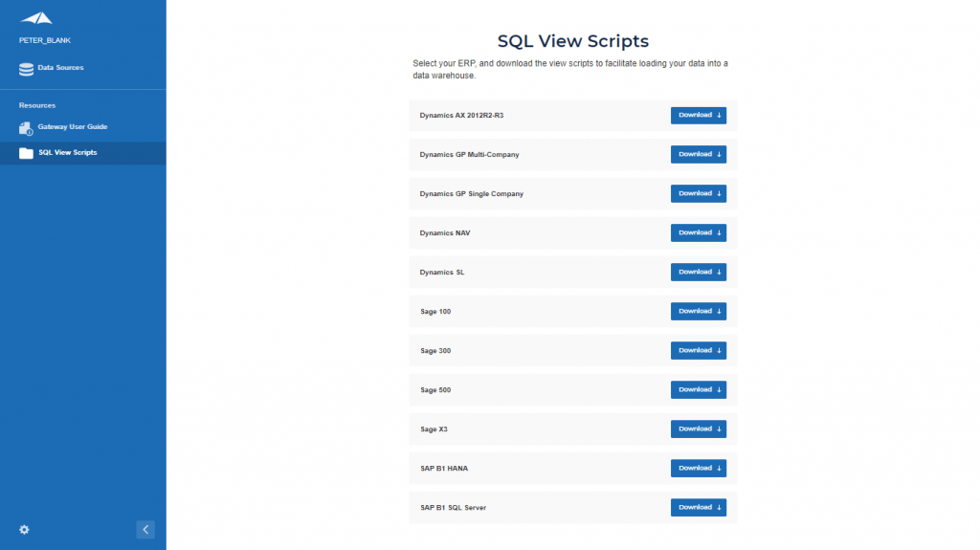Click the sail logo icon above PETER_BLANK
This screenshot has width=980, height=550.
36,18
